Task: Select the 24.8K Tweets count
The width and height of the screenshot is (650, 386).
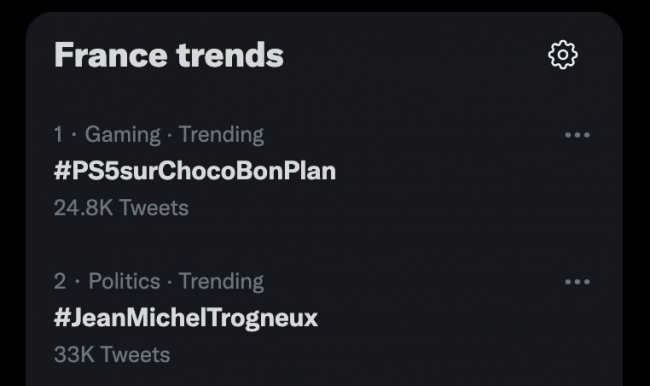Action: [121, 208]
